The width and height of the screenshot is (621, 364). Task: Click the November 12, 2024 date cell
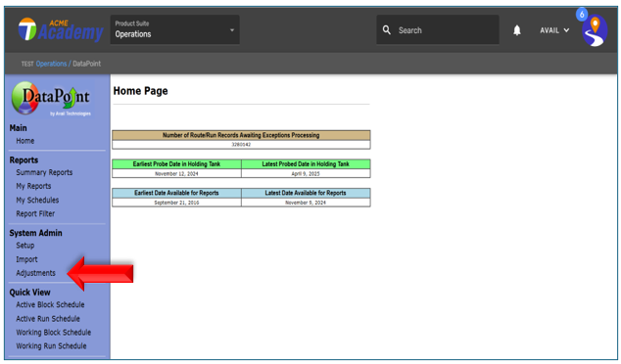176,174
